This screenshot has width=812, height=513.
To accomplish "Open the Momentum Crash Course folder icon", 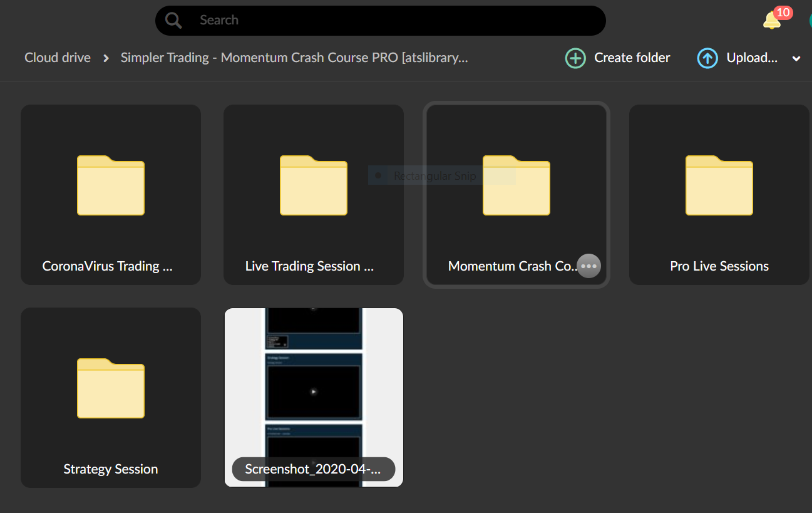I will coord(516,185).
